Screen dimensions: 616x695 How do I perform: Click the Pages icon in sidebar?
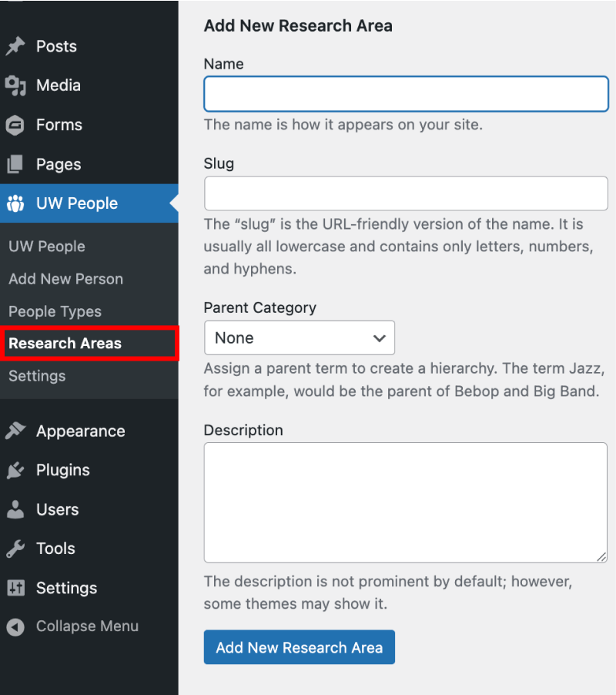[15, 164]
